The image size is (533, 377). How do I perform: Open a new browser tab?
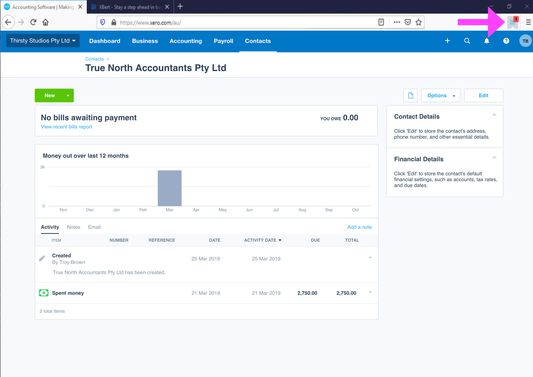click(180, 6)
